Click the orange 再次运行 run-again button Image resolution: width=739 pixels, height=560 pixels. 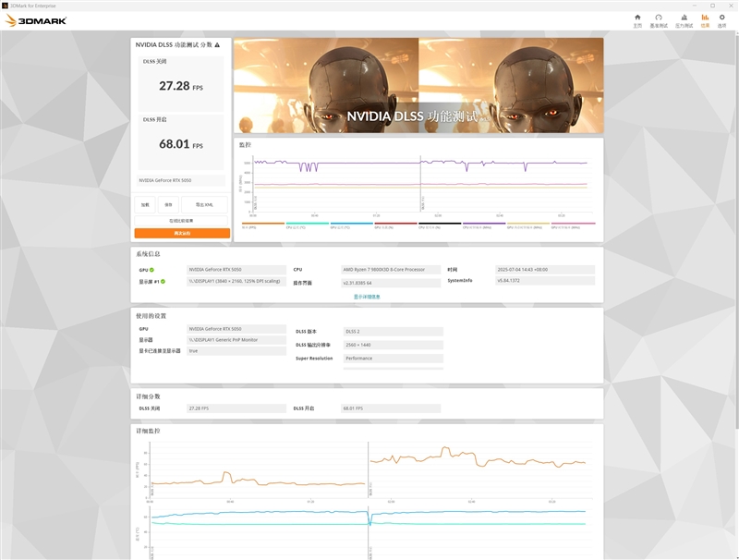[182, 233]
